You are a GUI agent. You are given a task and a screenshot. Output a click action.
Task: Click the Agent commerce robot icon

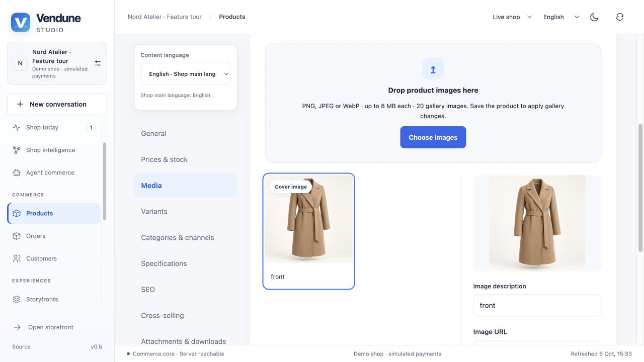click(x=17, y=172)
